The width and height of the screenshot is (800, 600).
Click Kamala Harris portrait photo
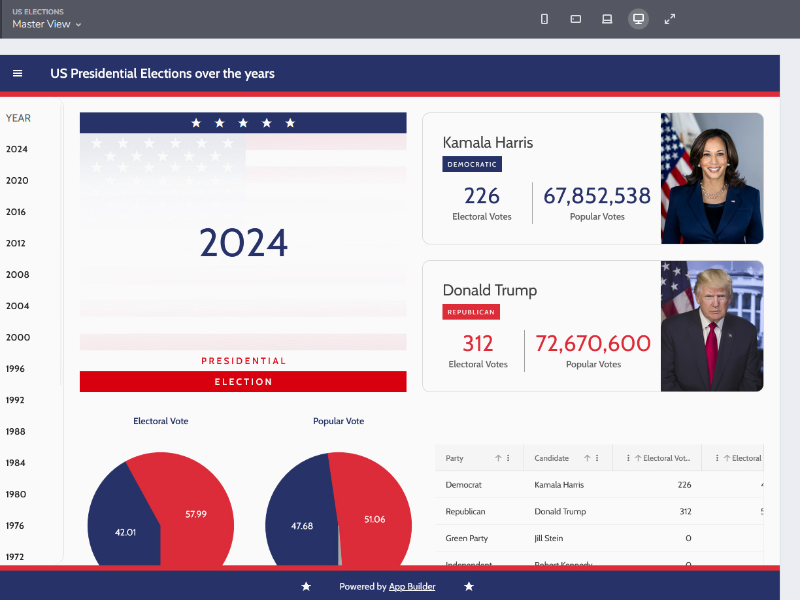[711, 178]
